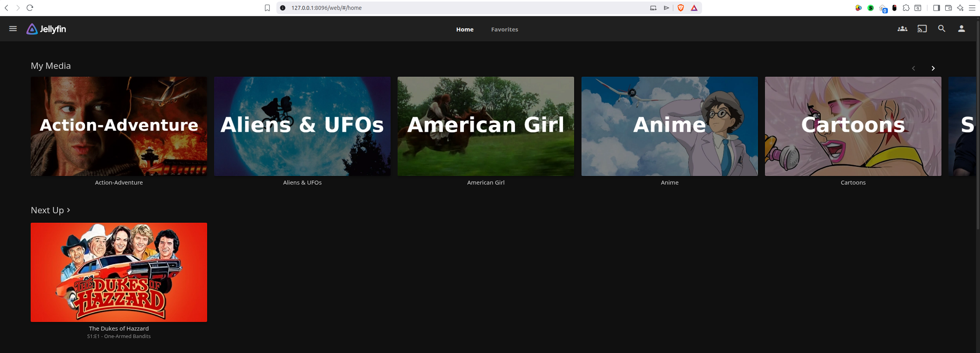Viewport: 980px width, 353px height.
Task: Open the Aliens & UFOs library label
Action: point(302,183)
